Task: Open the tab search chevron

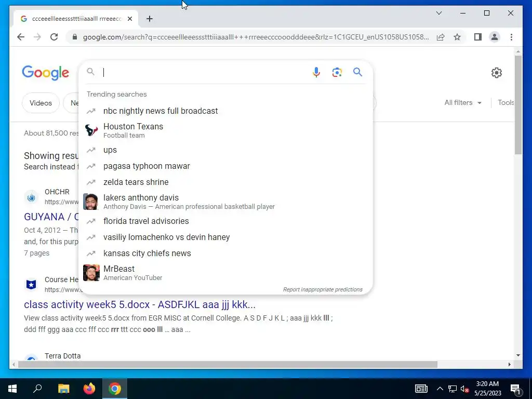Action: tap(438, 13)
